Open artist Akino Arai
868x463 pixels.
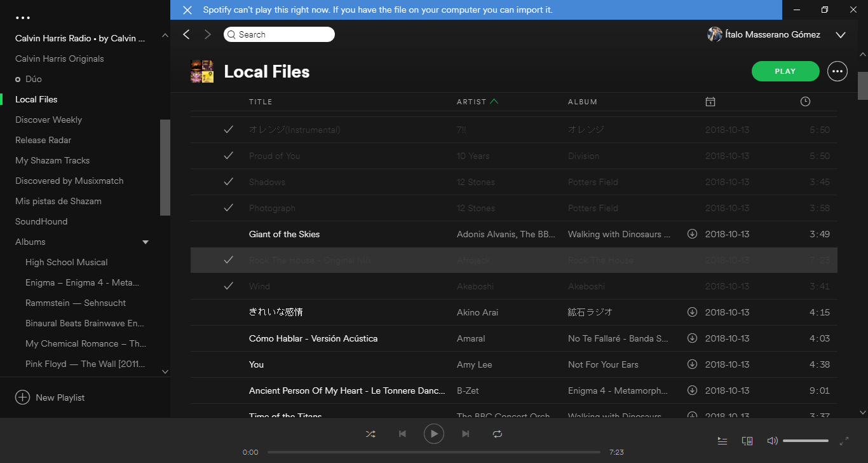pyautogui.click(x=478, y=312)
